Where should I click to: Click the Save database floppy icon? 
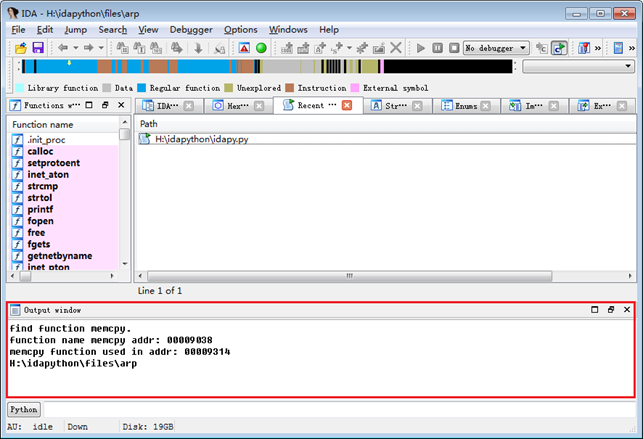click(37, 48)
